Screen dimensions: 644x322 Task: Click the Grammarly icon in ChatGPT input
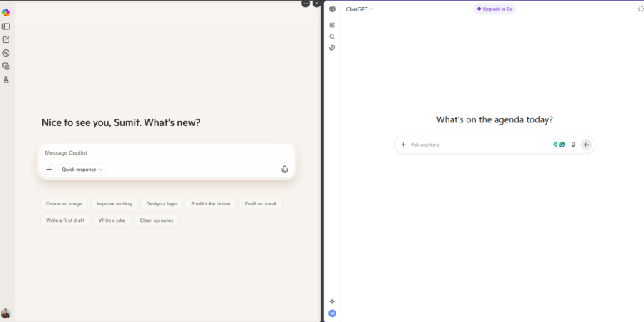(x=562, y=145)
